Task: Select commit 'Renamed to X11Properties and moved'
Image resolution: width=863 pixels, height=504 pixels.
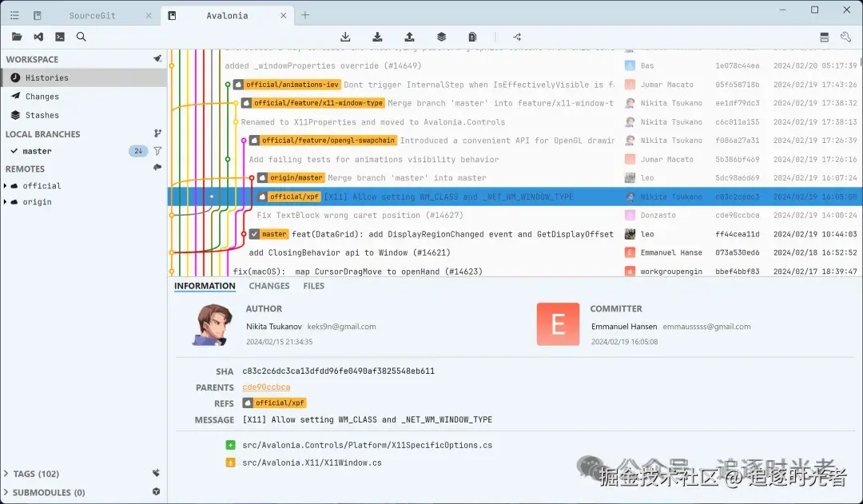Action: click(x=515, y=122)
